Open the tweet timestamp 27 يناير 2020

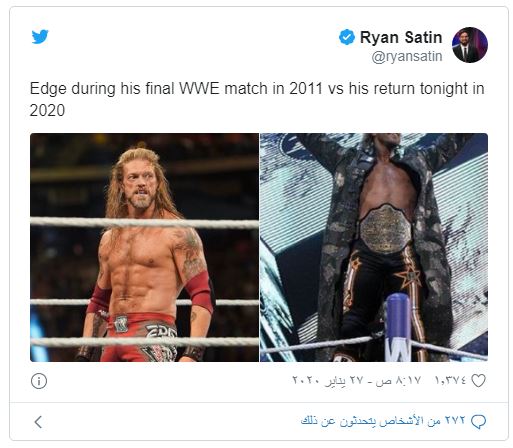pyautogui.click(x=357, y=380)
